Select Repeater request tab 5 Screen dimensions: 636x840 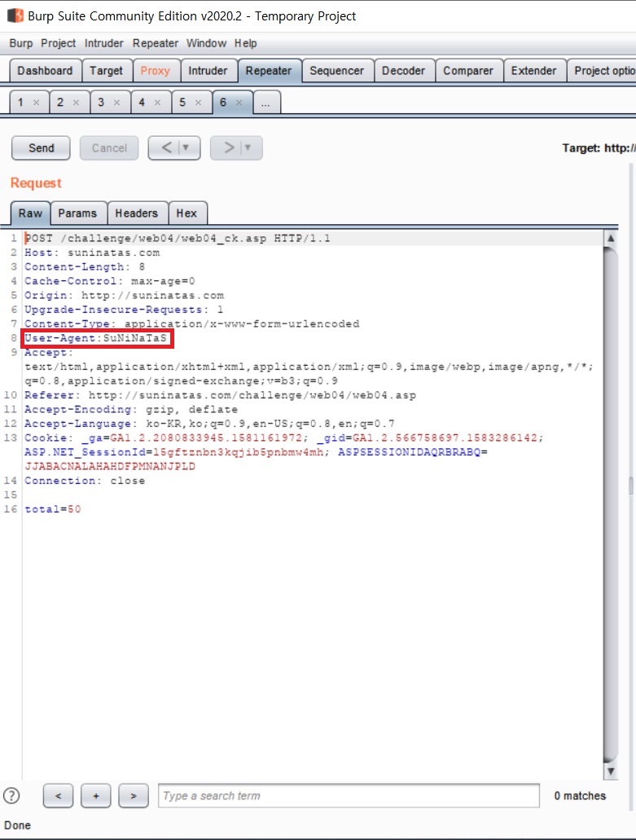point(182,103)
